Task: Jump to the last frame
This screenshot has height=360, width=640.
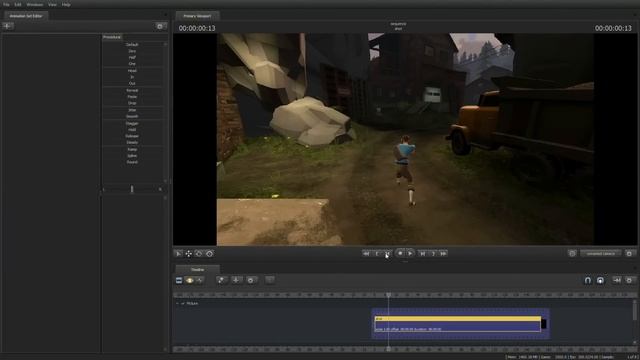Action: (444, 254)
